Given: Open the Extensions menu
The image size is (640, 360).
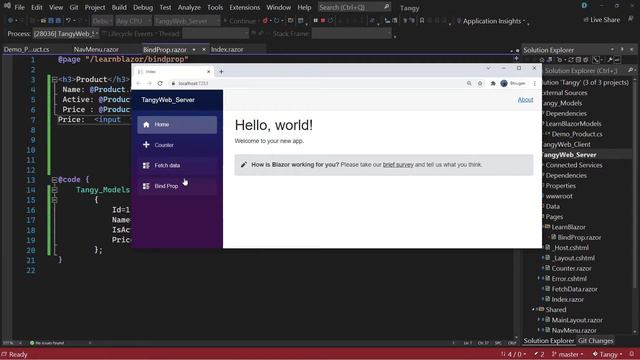Looking at the screenshot, I should pyautogui.click(x=244, y=7).
